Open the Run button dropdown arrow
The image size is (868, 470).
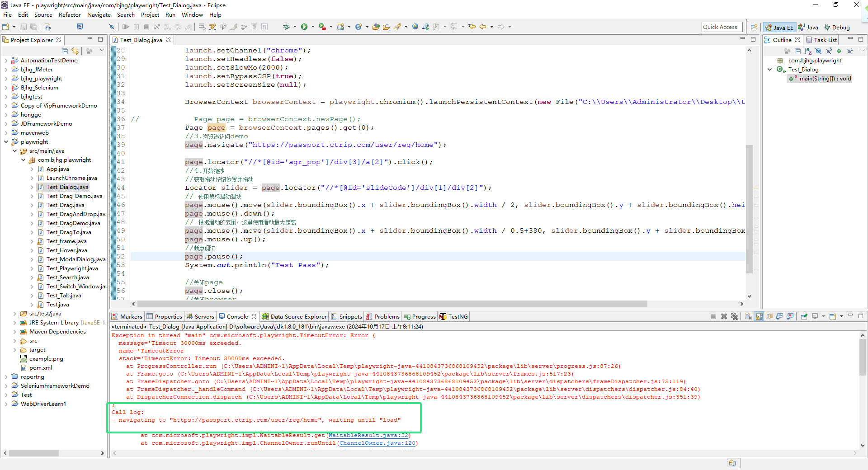coord(313,27)
